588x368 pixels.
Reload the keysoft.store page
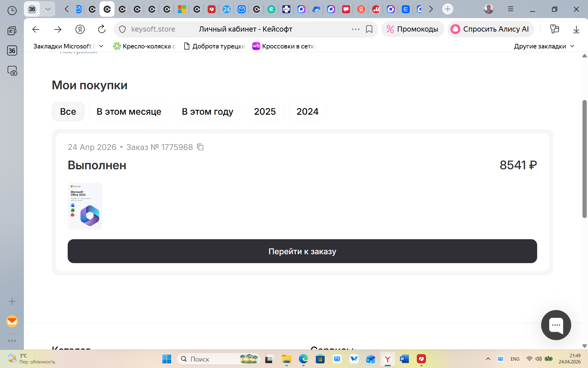(x=102, y=29)
